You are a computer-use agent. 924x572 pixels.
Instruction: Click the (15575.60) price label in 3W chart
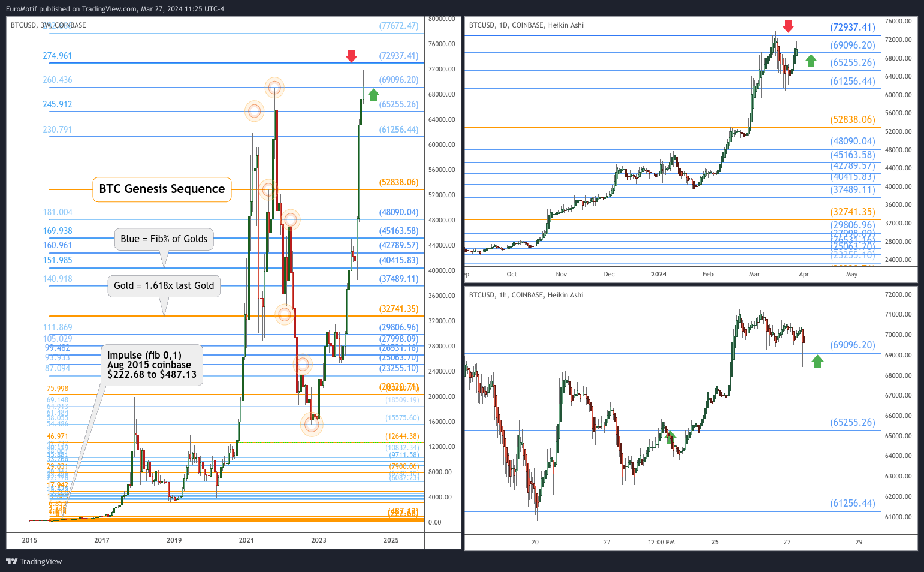click(402, 418)
